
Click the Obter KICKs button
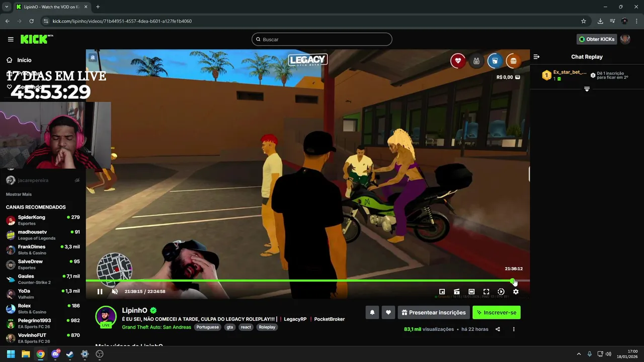click(x=597, y=39)
